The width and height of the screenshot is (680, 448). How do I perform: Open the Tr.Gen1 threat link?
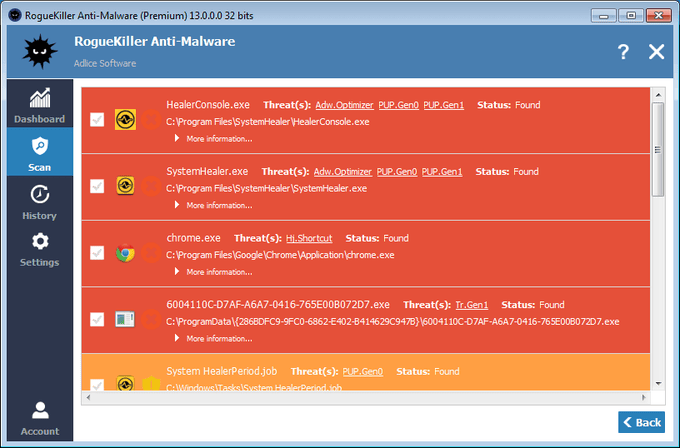click(x=471, y=305)
